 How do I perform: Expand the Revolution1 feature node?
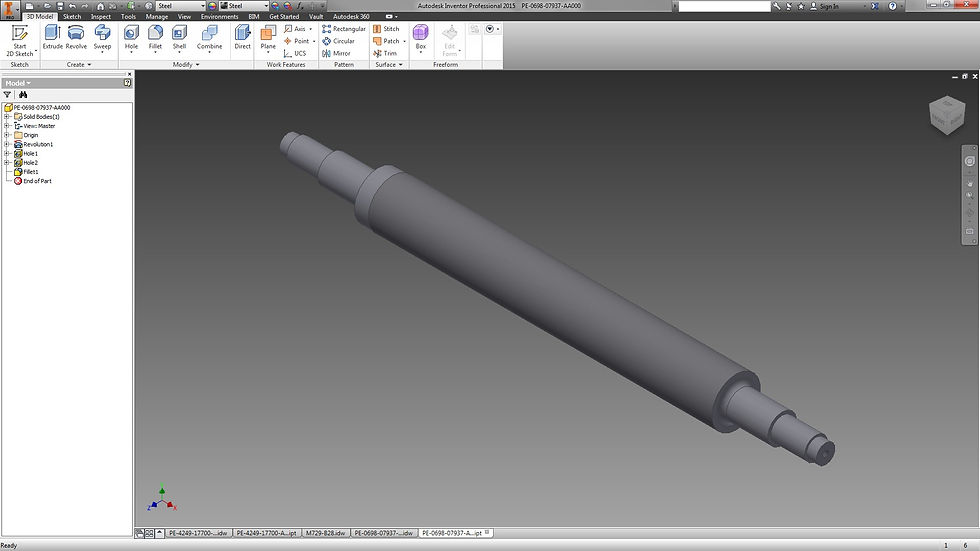coord(6,144)
